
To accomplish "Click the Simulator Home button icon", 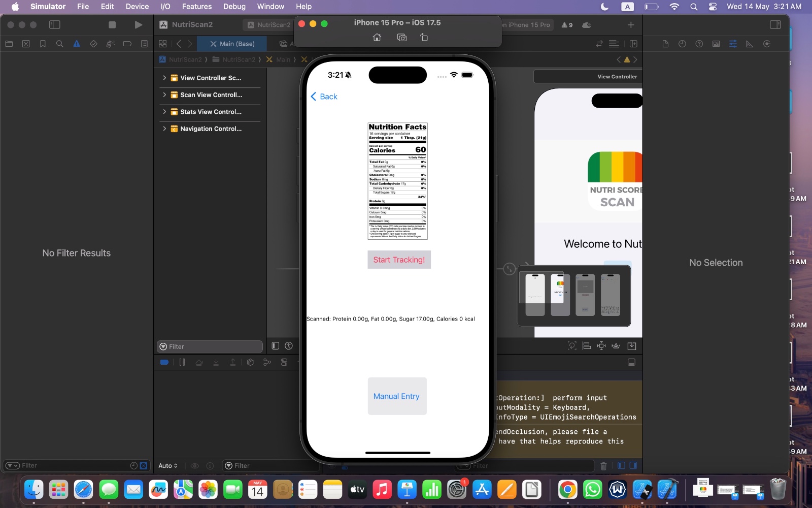I will [377, 38].
